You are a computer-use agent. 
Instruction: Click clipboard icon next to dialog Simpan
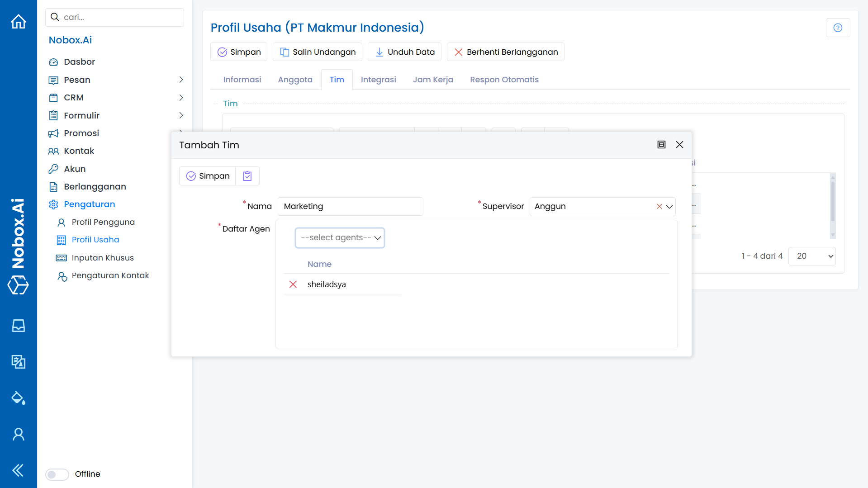(x=247, y=176)
